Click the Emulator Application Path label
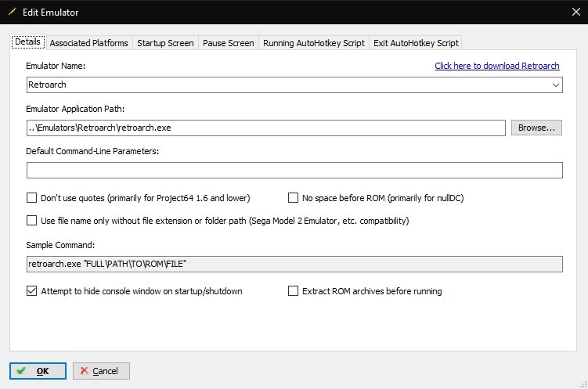This screenshot has height=389, width=588. click(75, 109)
